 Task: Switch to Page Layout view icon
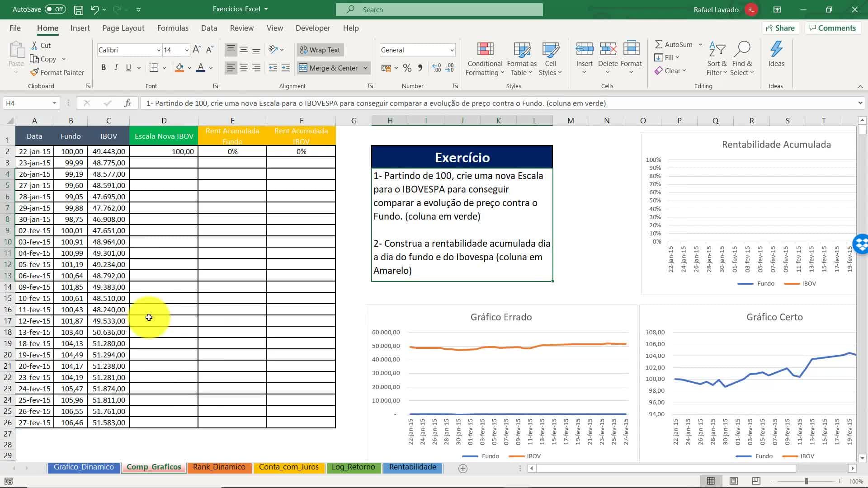click(733, 481)
